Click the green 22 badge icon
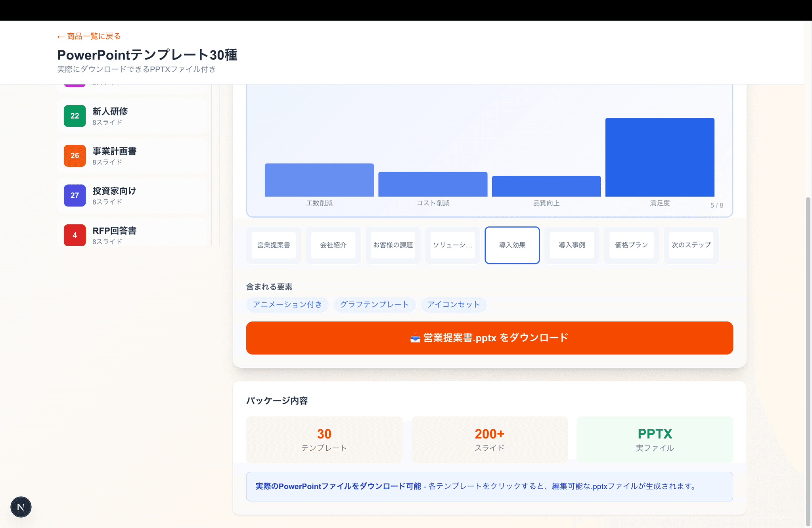Screen dimensions: 812x528 [75, 116]
